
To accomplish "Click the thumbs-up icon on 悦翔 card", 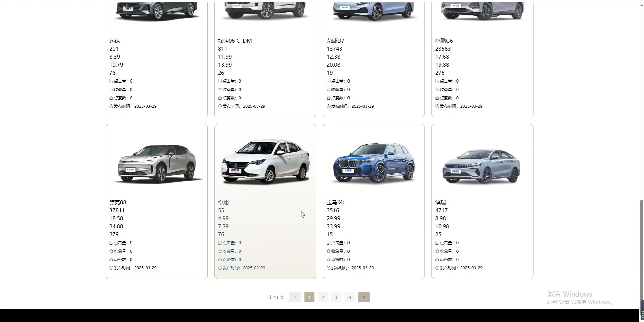I will (220, 260).
